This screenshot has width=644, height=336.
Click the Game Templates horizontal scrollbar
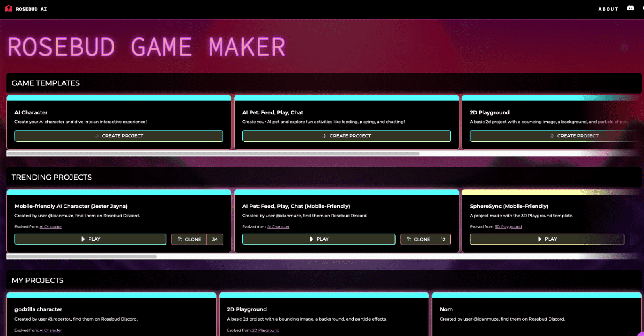213,153
